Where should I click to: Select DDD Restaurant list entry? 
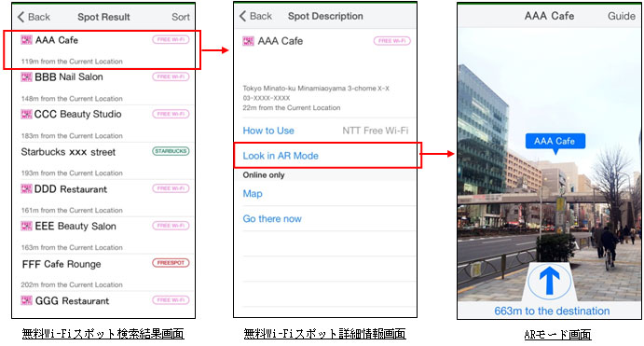click(x=103, y=198)
